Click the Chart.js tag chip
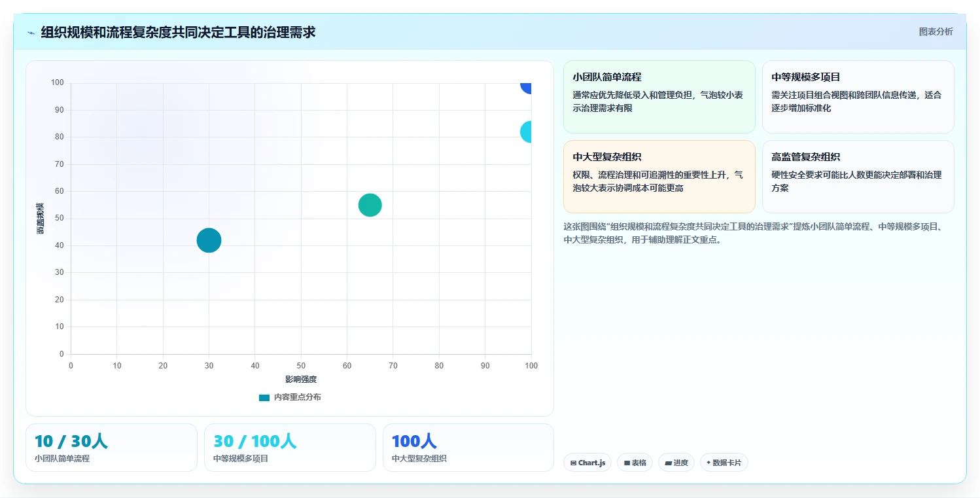The height and width of the screenshot is (498, 980). tap(587, 463)
